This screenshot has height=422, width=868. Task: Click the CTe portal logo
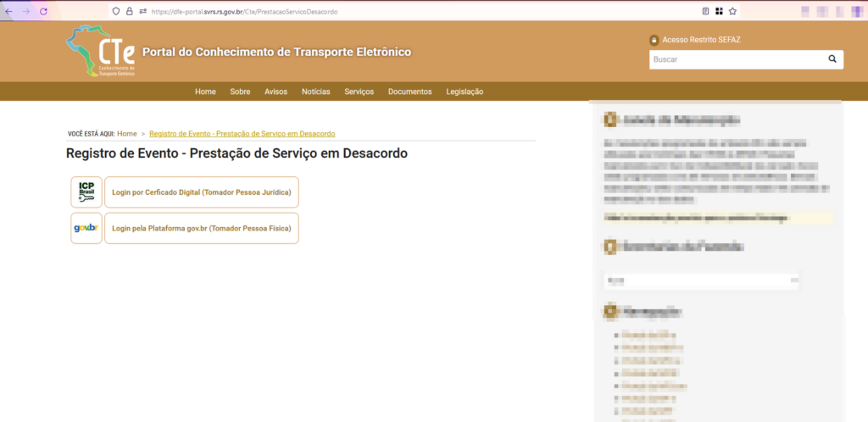point(100,52)
